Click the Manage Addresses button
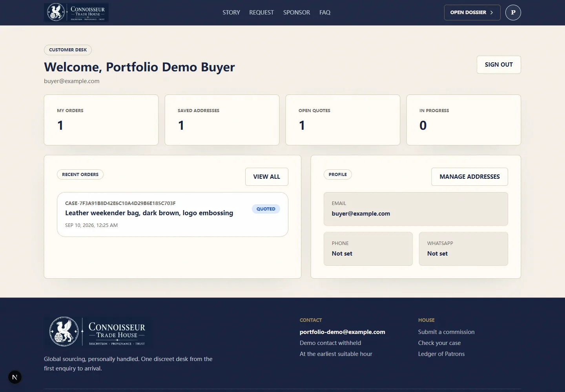565x392 pixels. [x=470, y=177]
